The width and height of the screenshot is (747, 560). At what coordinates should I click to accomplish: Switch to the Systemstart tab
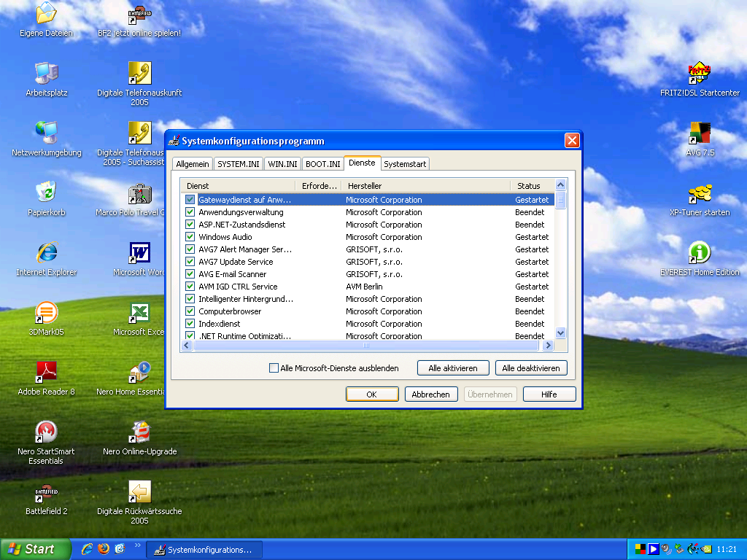click(x=405, y=164)
